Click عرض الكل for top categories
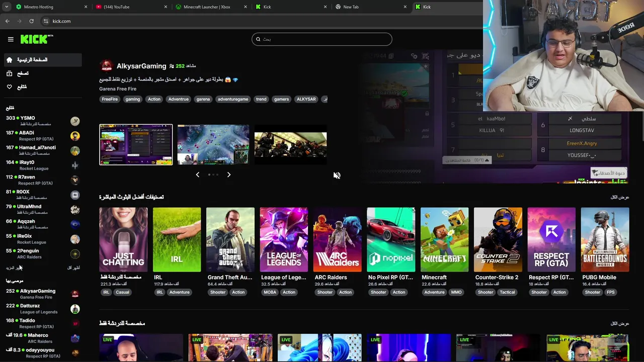 [x=619, y=197]
